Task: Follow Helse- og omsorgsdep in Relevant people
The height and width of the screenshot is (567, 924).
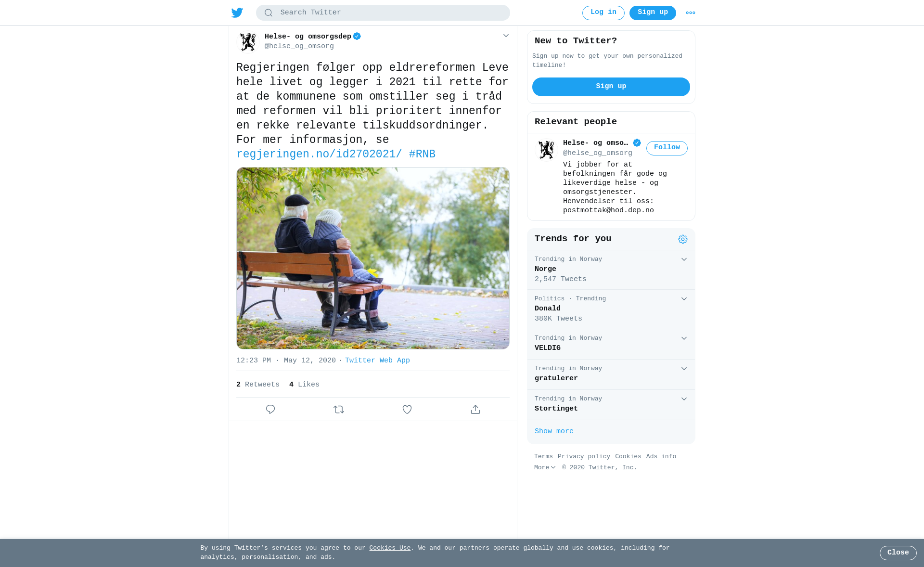Action: [x=667, y=148]
